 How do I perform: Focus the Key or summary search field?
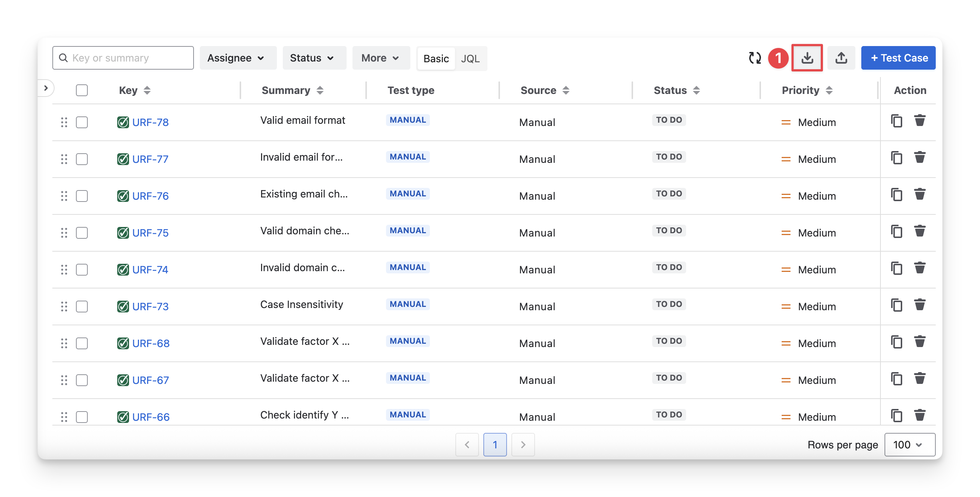click(123, 58)
